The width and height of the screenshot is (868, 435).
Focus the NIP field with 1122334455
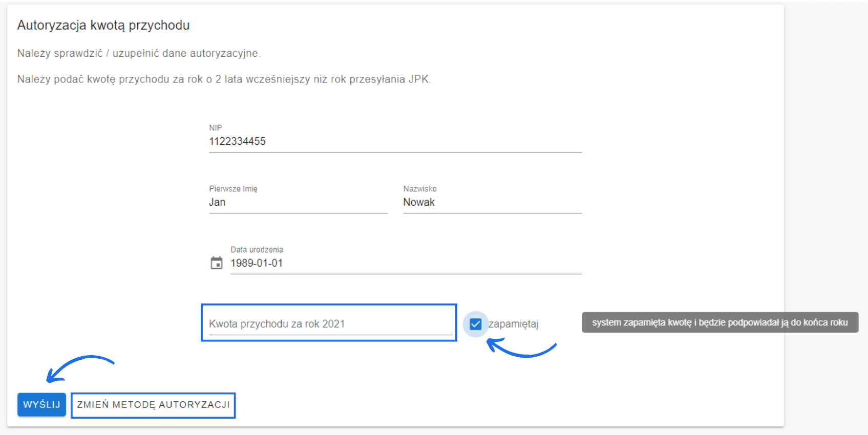394,141
